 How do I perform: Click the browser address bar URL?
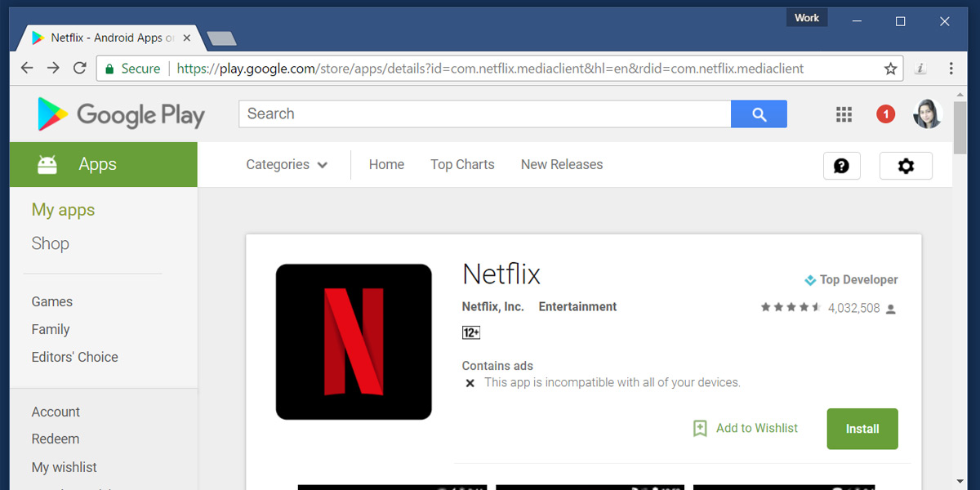(x=490, y=69)
